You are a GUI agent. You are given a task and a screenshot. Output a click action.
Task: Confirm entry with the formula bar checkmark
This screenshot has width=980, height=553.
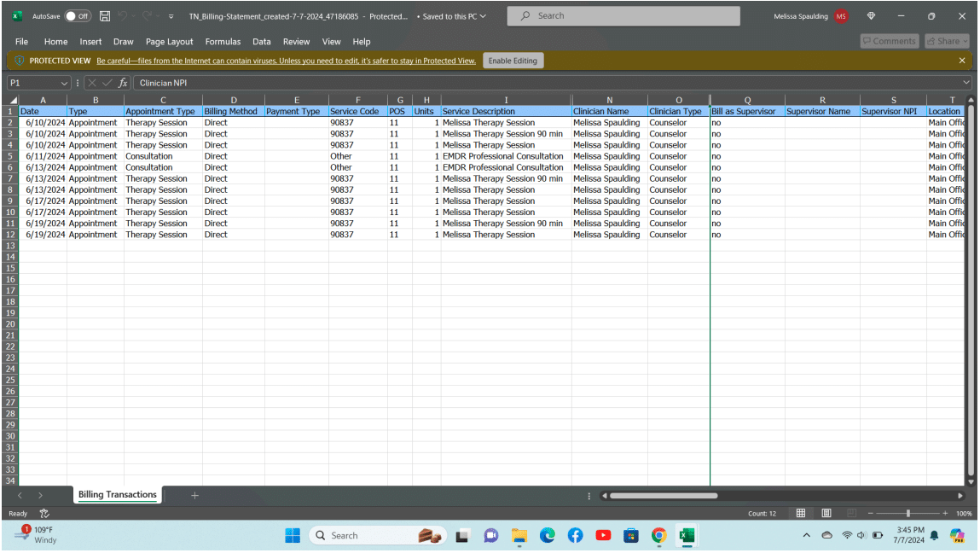(106, 83)
